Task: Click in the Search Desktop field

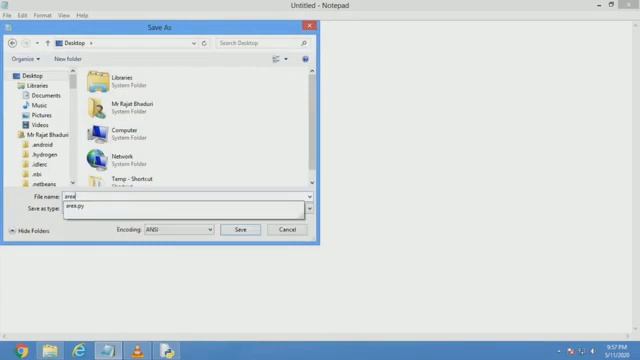Action: [257, 43]
